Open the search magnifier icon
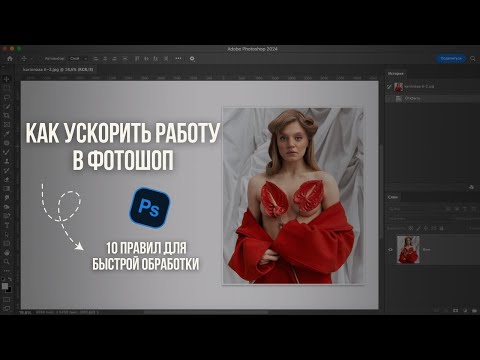 pyautogui.click(x=473, y=59)
